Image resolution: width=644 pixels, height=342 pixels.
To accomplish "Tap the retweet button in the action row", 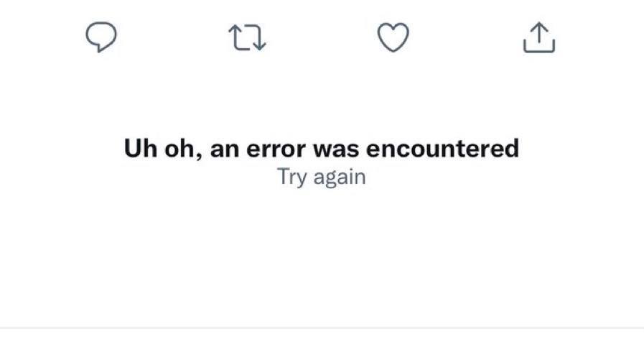I will (x=247, y=37).
